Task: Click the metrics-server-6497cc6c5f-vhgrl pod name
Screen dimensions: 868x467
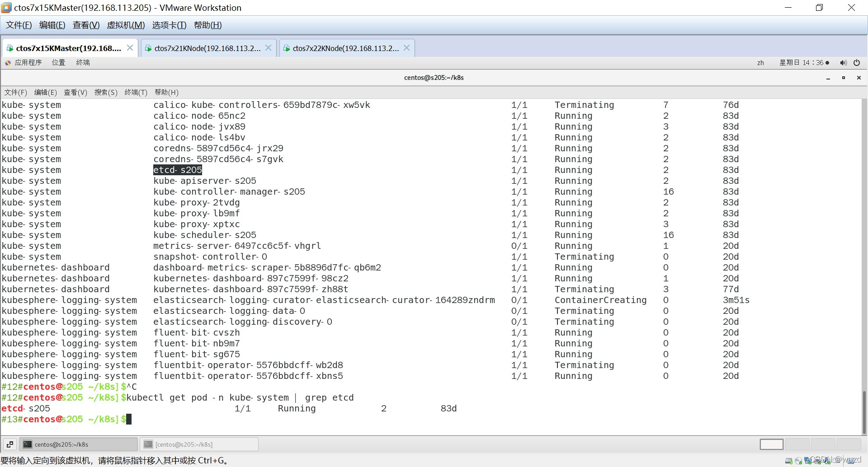Action: tap(237, 246)
